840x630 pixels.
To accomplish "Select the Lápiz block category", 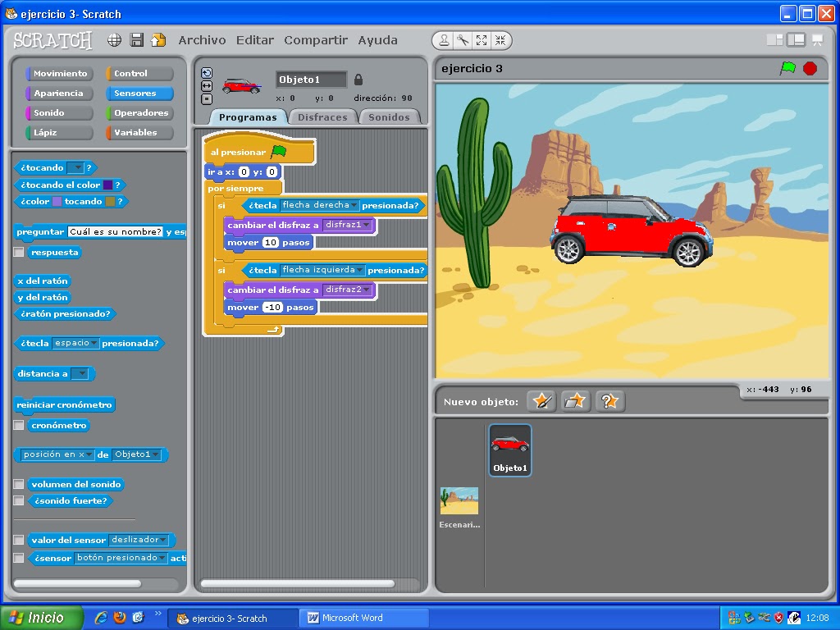I will 59,132.
